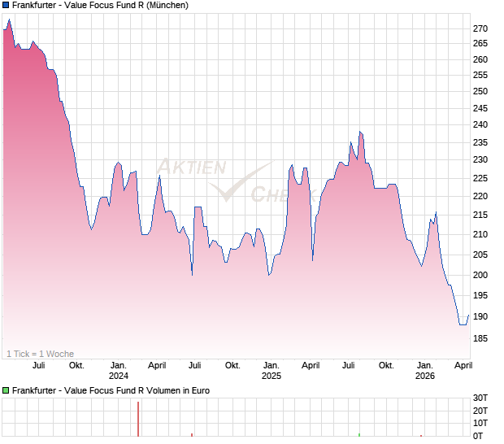Click the blue legend square beside the fund title

(x=6, y=6)
